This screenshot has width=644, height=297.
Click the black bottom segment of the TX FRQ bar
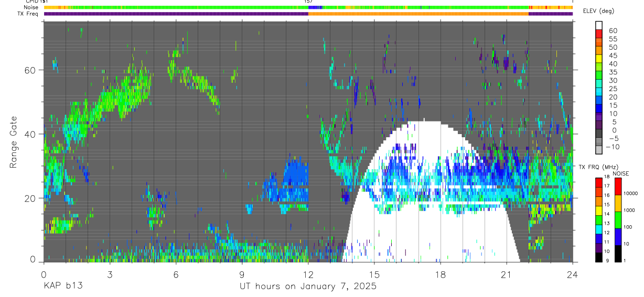click(599, 257)
